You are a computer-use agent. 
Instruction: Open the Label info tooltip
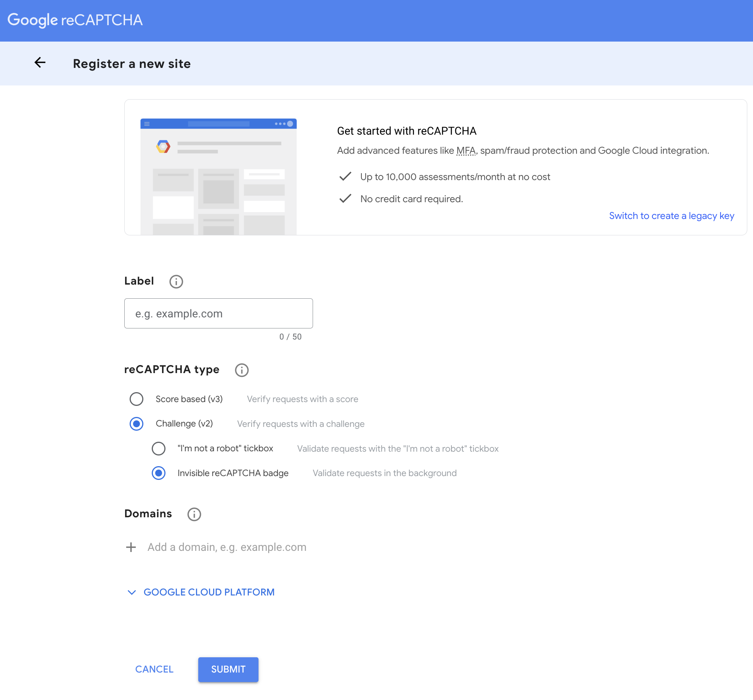pyautogui.click(x=176, y=282)
